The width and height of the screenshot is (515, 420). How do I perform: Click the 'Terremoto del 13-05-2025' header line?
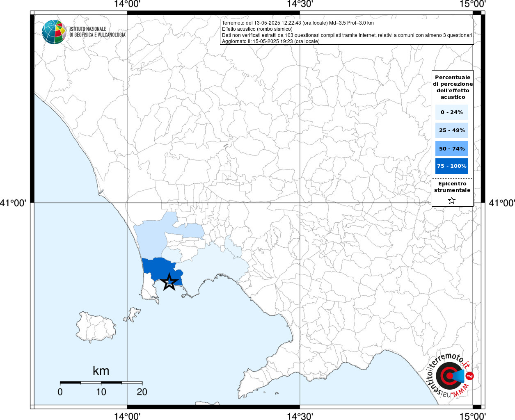coord(298,23)
